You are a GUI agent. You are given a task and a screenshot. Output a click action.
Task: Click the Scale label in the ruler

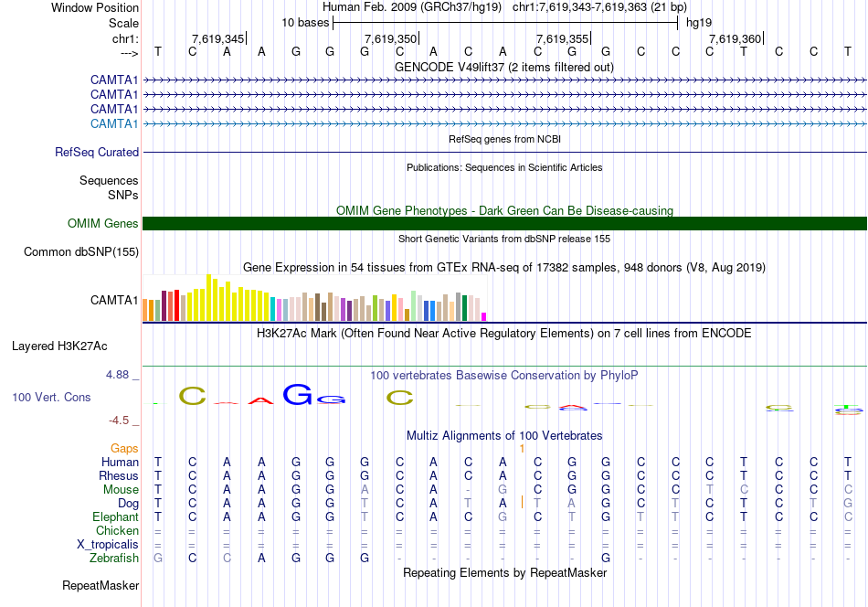(x=123, y=23)
